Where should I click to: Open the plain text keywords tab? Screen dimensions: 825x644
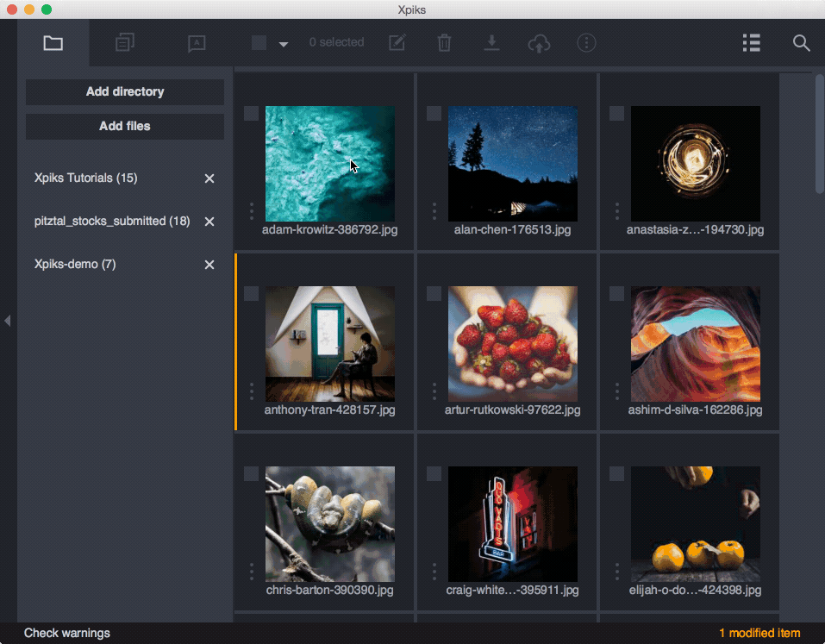click(x=196, y=42)
